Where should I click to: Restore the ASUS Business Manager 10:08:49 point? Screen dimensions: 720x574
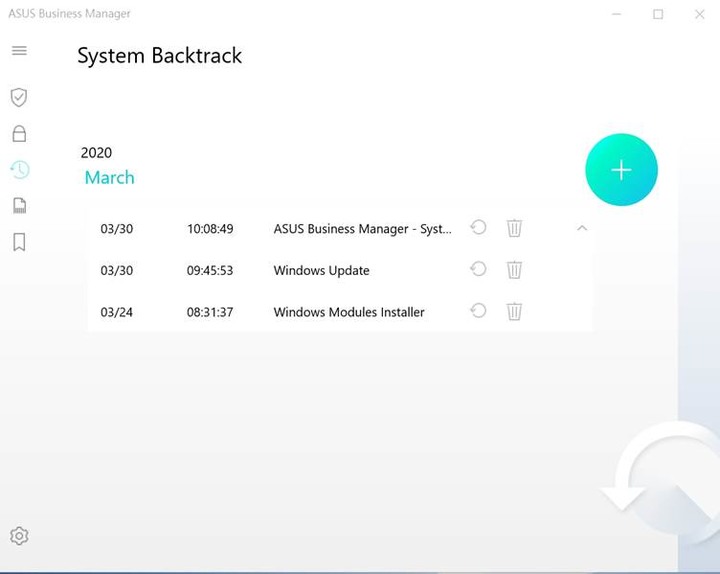click(x=478, y=228)
